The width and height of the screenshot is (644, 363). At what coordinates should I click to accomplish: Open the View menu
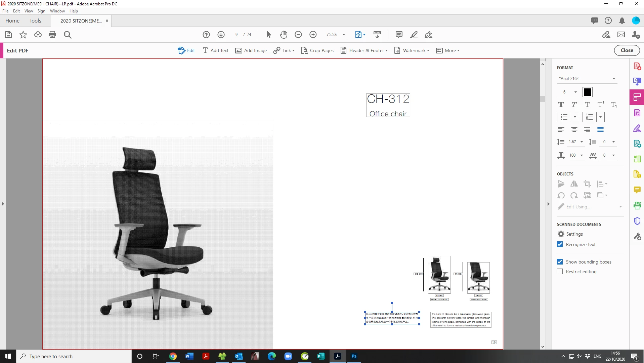[x=29, y=11]
